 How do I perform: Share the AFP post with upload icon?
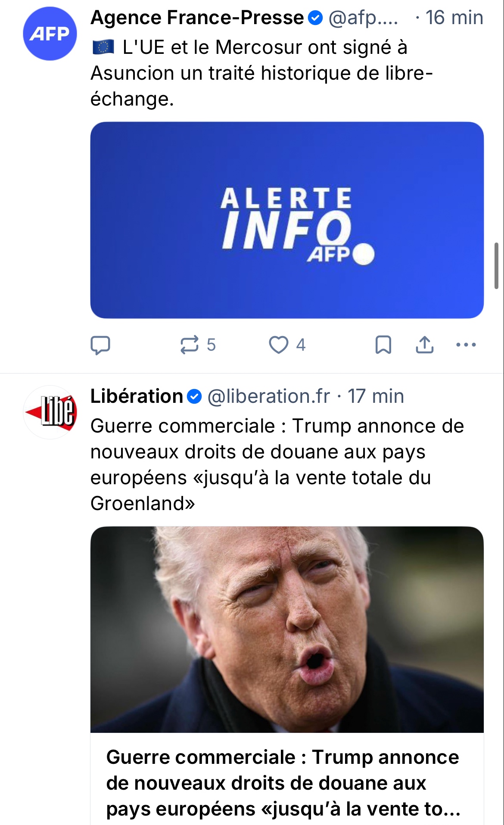(x=425, y=345)
